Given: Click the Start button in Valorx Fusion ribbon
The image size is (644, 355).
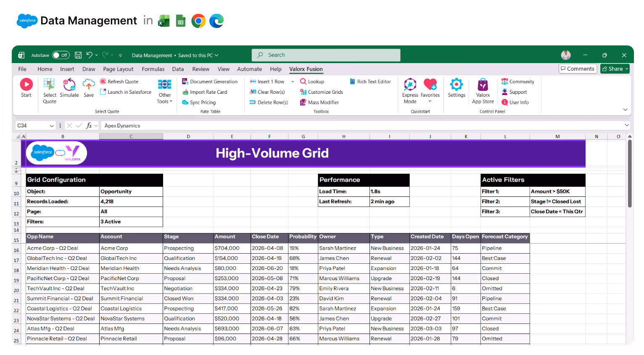Looking at the screenshot, I should pos(26,88).
